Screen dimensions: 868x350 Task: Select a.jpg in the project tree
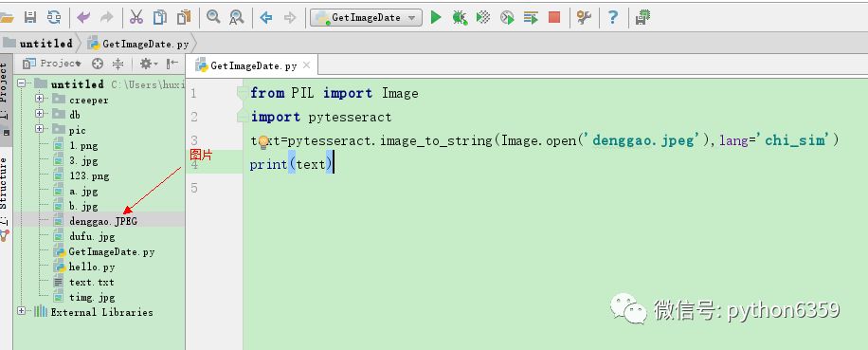point(83,192)
